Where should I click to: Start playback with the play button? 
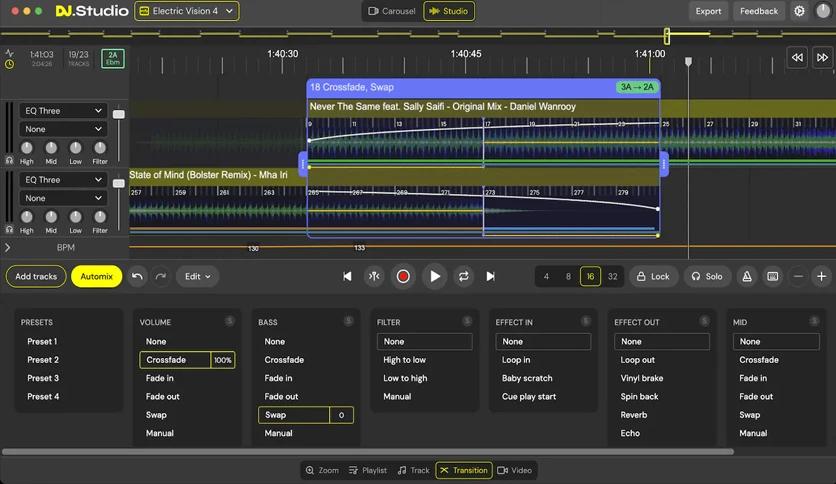[435, 276]
